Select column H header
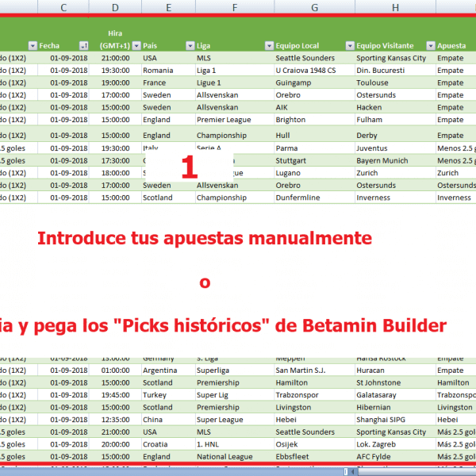Viewport: 476px width, 476px height. 395,7
